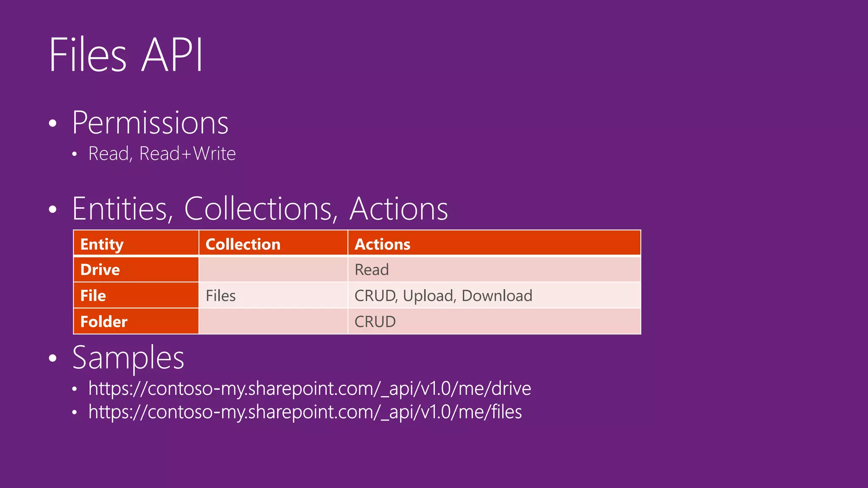The image size is (868, 488).
Task: Click the CRUD, Upload, Download cell
Action: (494, 295)
